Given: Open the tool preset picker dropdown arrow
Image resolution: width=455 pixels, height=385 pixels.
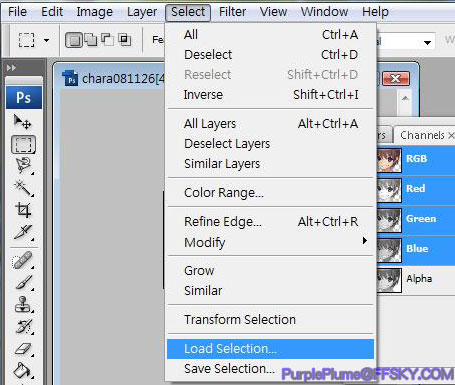Looking at the screenshot, I should tap(46, 41).
